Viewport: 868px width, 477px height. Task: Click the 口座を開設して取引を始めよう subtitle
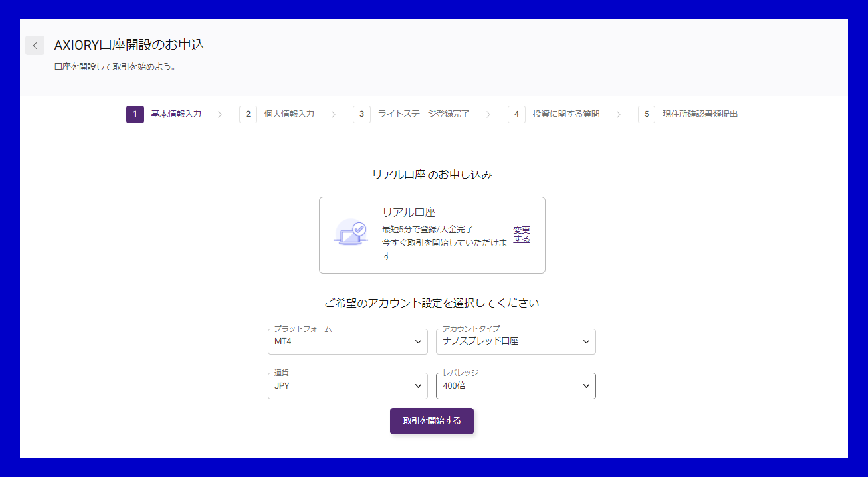(115, 67)
